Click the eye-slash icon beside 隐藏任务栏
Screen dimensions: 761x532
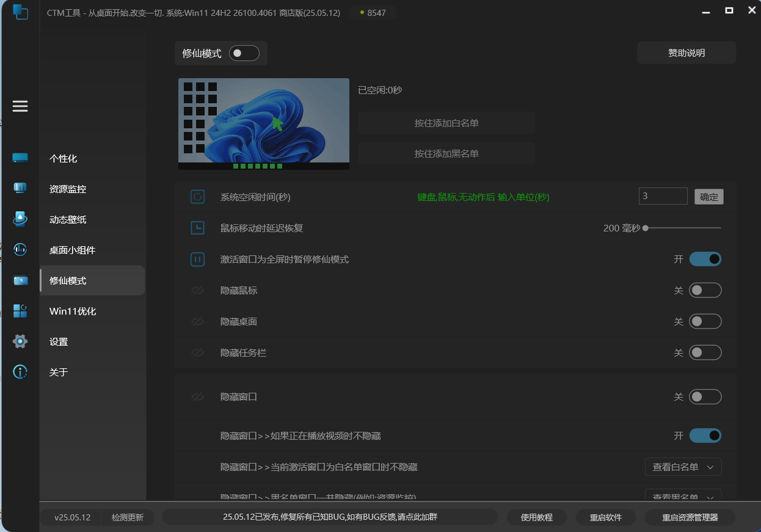[197, 352]
